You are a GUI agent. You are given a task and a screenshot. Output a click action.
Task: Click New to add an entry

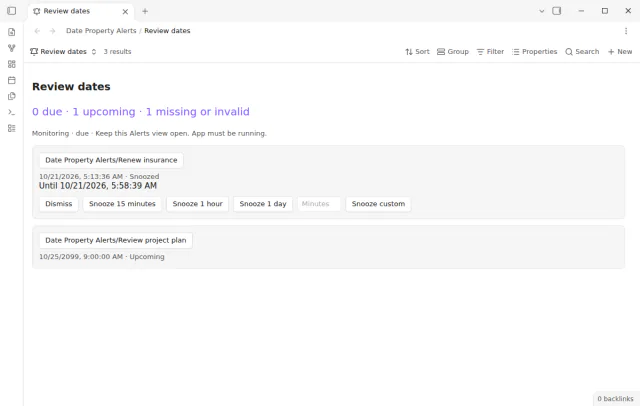(620, 52)
